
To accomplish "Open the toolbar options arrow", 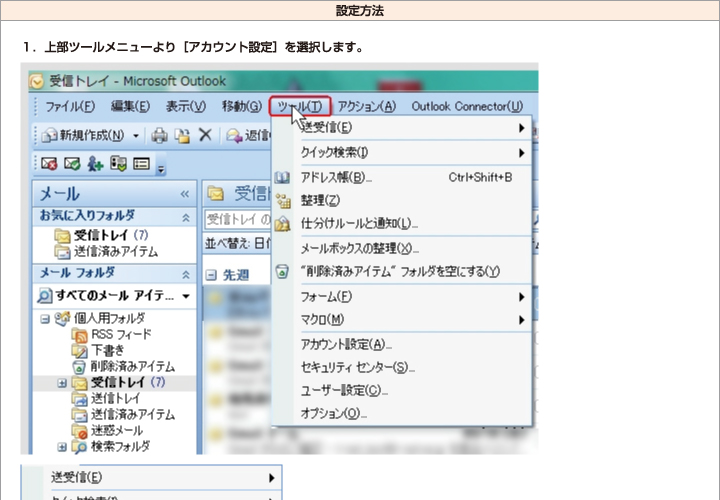I will coord(161,168).
